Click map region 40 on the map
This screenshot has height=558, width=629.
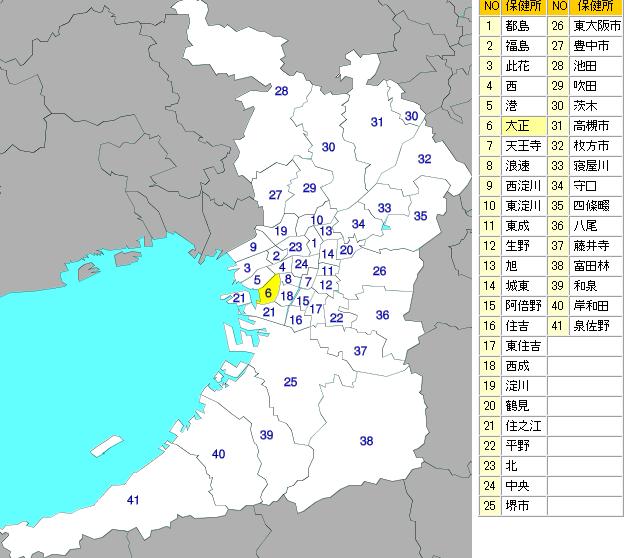(x=218, y=454)
